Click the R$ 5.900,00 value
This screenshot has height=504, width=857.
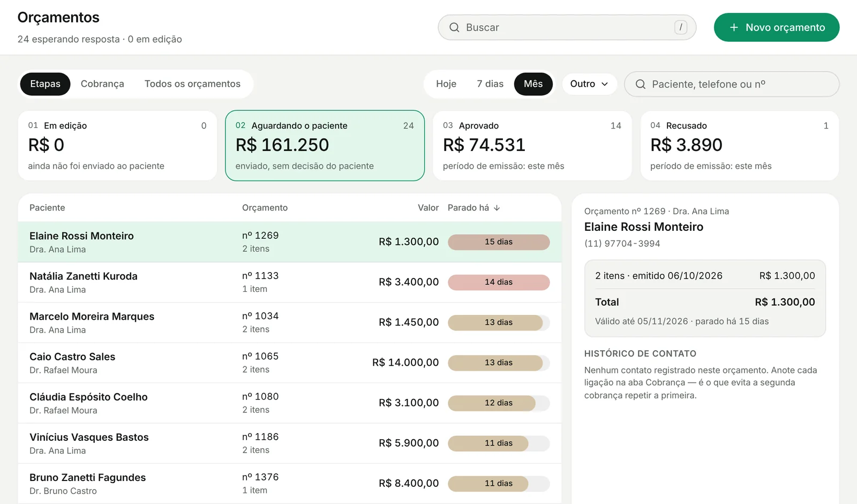(x=409, y=443)
